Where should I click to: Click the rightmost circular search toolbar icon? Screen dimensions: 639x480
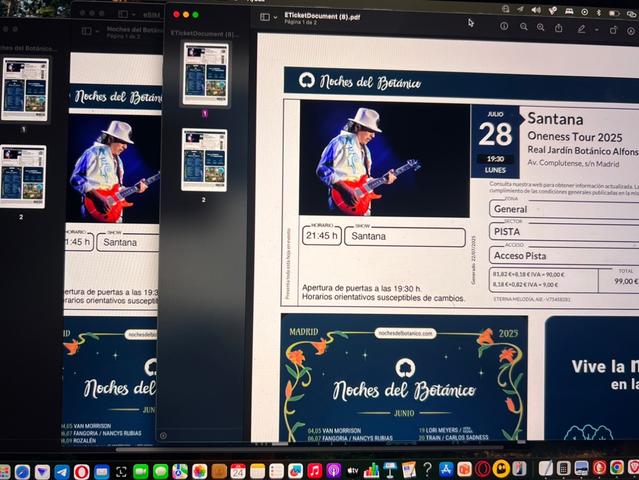(x=631, y=31)
